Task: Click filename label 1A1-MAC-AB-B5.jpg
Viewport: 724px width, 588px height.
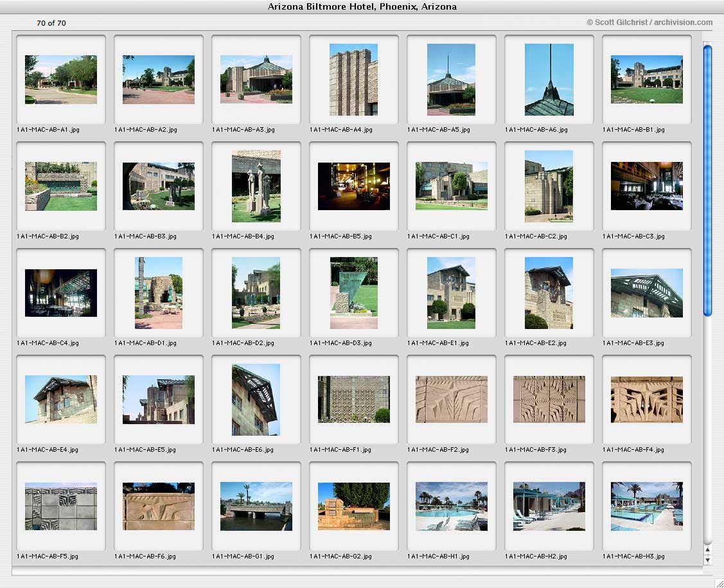Action: pos(340,236)
